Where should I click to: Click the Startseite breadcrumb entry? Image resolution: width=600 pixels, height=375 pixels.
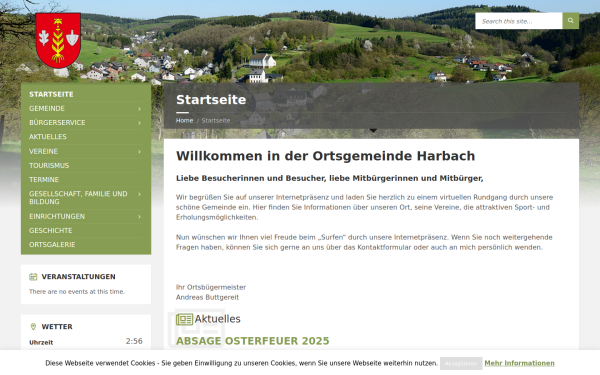pos(216,120)
